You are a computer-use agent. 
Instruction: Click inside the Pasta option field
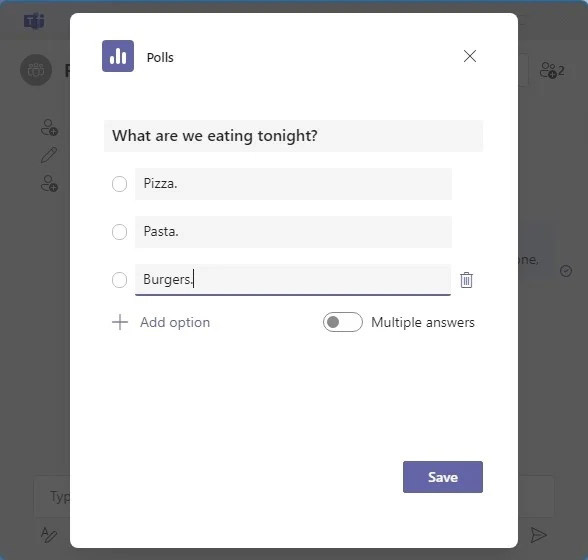[293, 232]
